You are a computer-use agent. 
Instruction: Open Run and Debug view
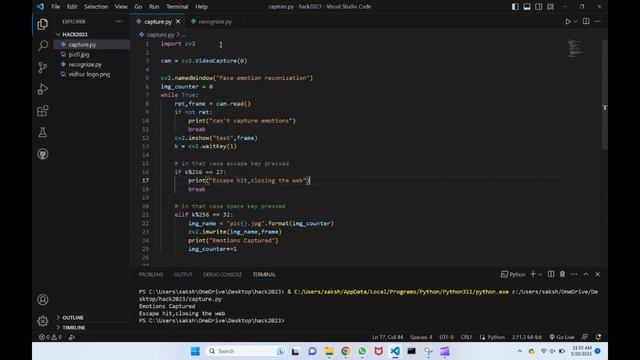(42, 89)
